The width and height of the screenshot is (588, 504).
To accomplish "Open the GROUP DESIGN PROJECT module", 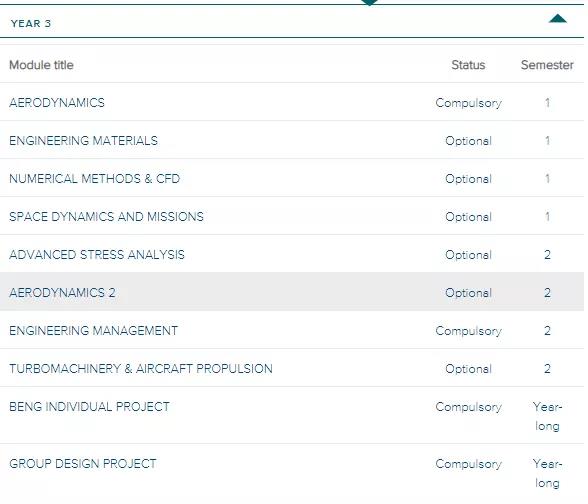I will pos(82,464).
